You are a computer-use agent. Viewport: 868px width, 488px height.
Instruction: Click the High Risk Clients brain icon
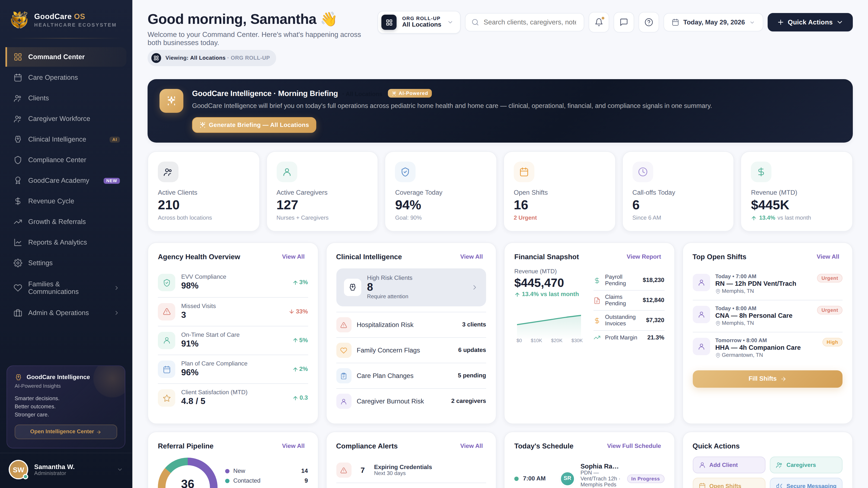pos(352,287)
